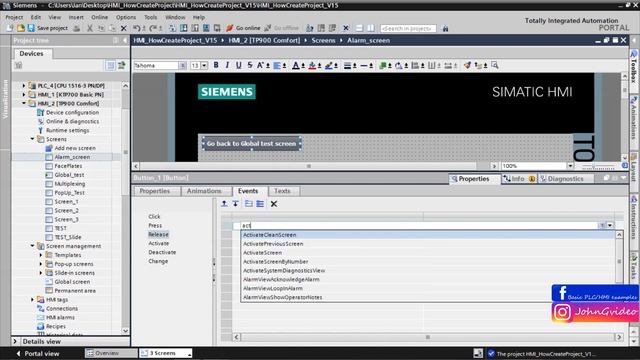Click the line width icon in the toolbar
640x360 pixels.
(x=347, y=65)
